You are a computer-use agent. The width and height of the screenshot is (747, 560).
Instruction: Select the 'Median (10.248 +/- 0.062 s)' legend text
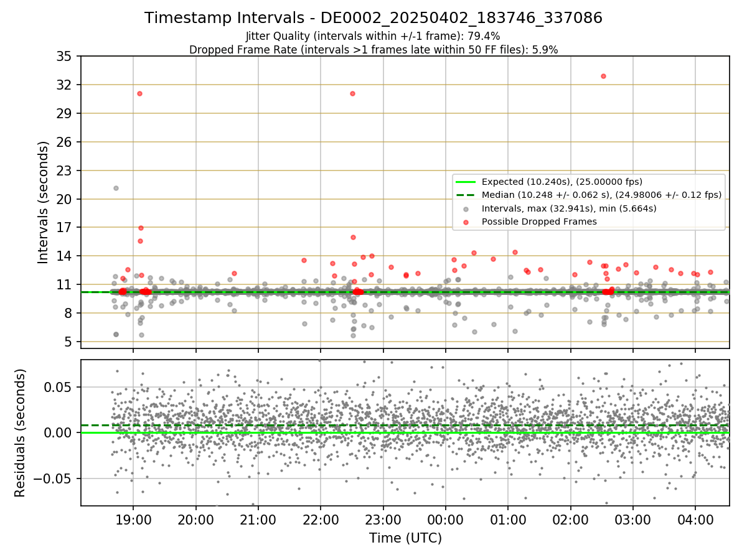tap(602, 195)
